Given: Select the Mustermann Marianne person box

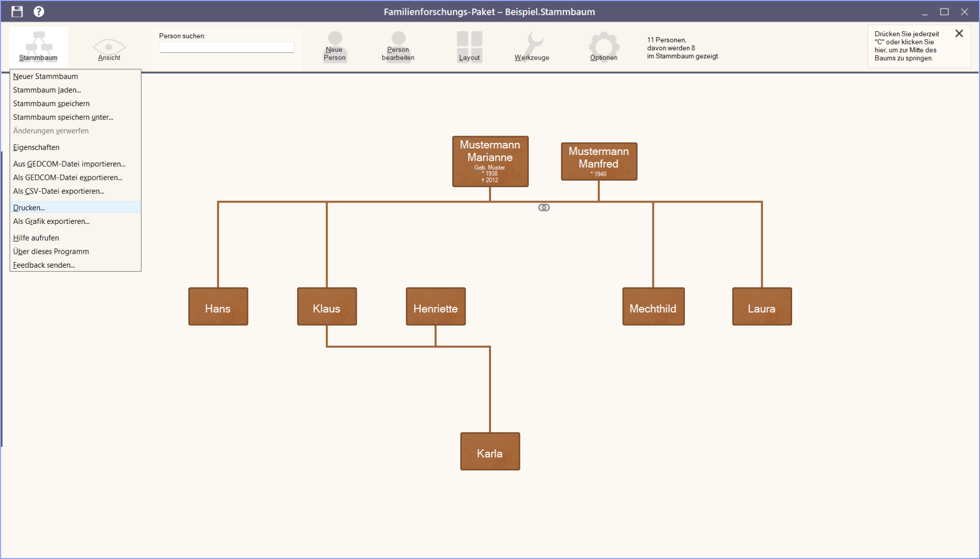Looking at the screenshot, I should coord(490,161).
